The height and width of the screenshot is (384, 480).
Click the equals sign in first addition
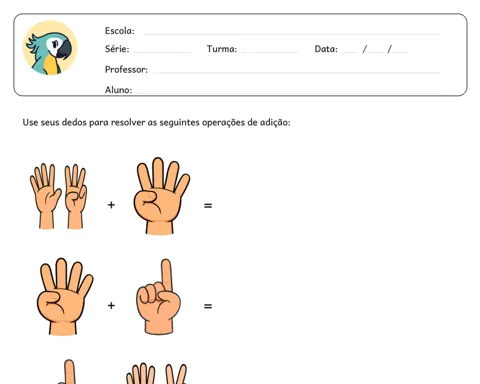(208, 206)
